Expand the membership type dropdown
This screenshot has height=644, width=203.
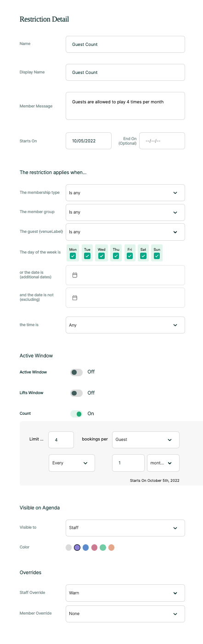coord(125,193)
